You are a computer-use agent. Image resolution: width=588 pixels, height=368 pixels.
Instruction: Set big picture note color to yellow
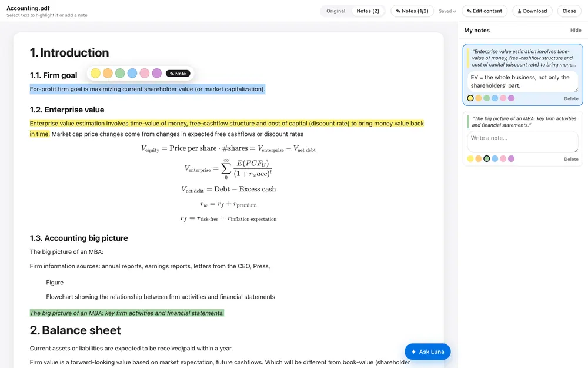470,158
